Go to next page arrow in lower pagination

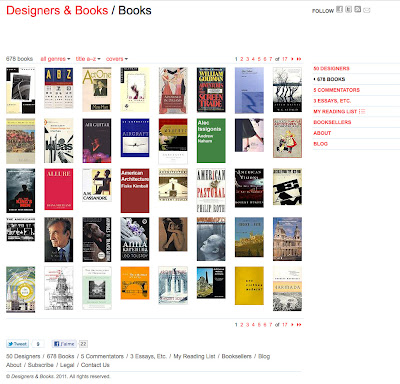pos(292,324)
